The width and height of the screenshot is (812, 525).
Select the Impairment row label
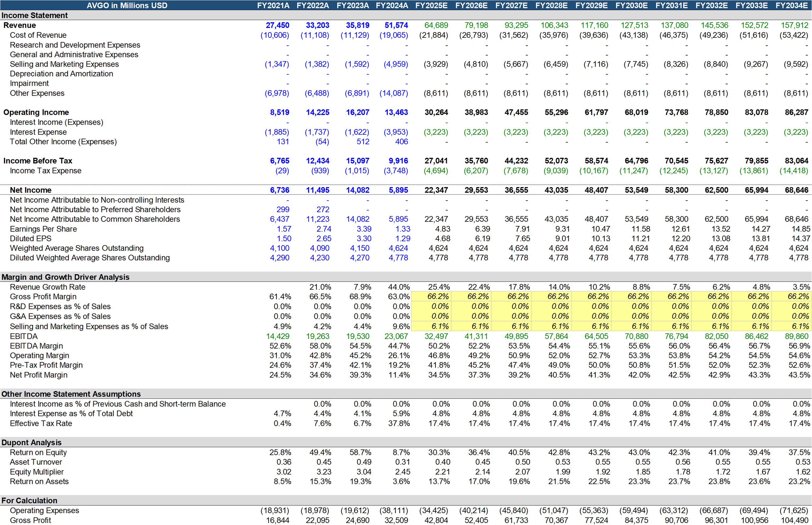coord(29,83)
